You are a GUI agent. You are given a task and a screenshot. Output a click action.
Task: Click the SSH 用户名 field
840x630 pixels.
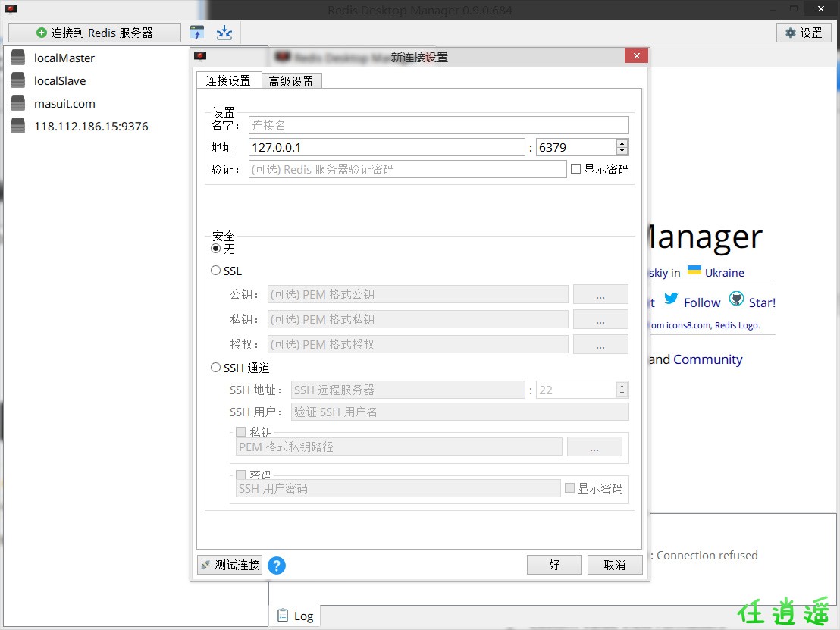coord(460,412)
